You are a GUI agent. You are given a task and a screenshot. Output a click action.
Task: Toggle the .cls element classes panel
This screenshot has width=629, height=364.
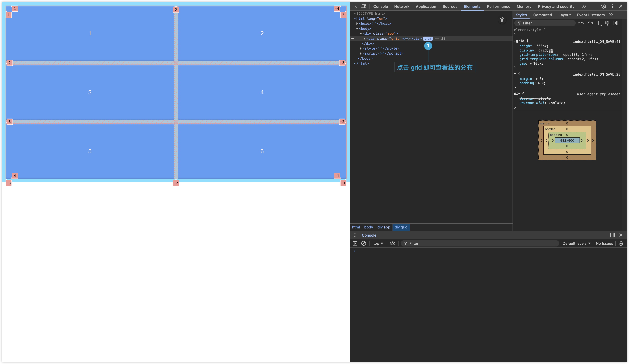click(x=590, y=23)
